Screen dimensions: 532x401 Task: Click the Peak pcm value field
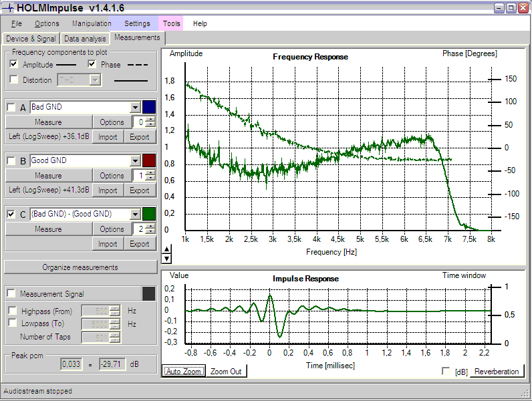pos(72,364)
